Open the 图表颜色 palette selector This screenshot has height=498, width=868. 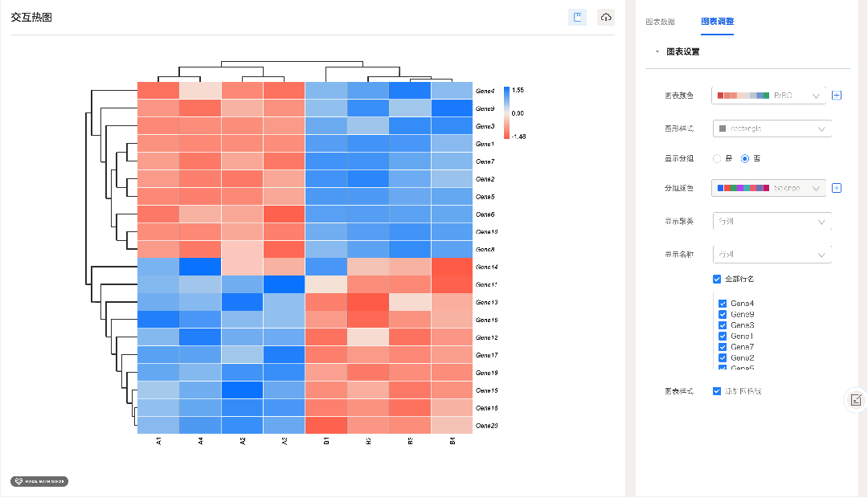tap(769, 96)
